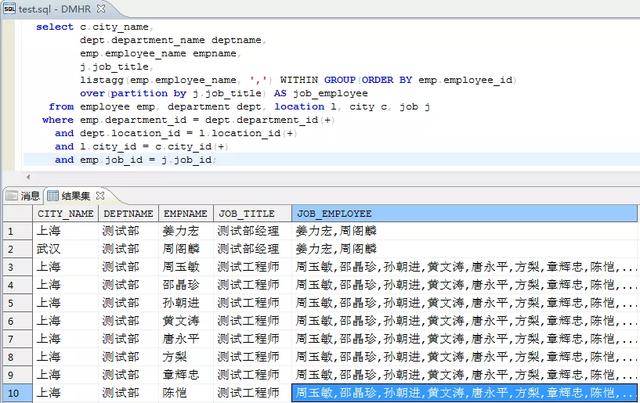Viewport: 640px width, 403px height.
Task: Click the 上海 city cell in row 1
Action: click(x=65, y=231)
